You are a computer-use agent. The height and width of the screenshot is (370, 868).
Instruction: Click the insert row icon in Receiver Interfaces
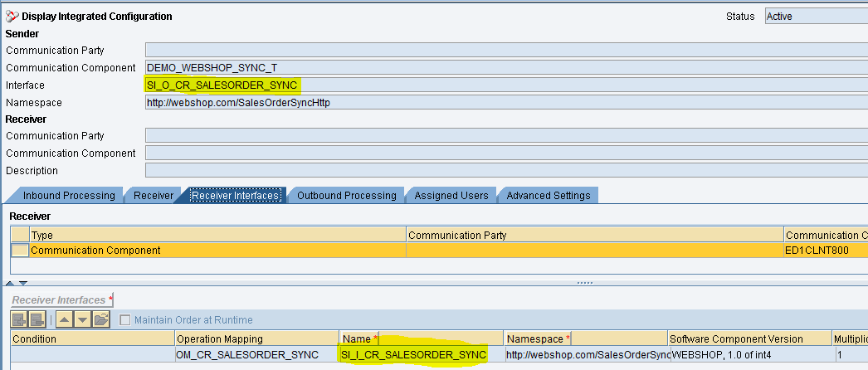pyautogui.click(x=19, y=319)
